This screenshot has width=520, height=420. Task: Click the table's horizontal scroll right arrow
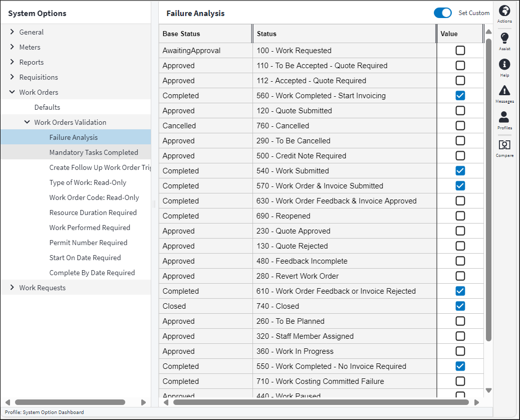point(476,402)
